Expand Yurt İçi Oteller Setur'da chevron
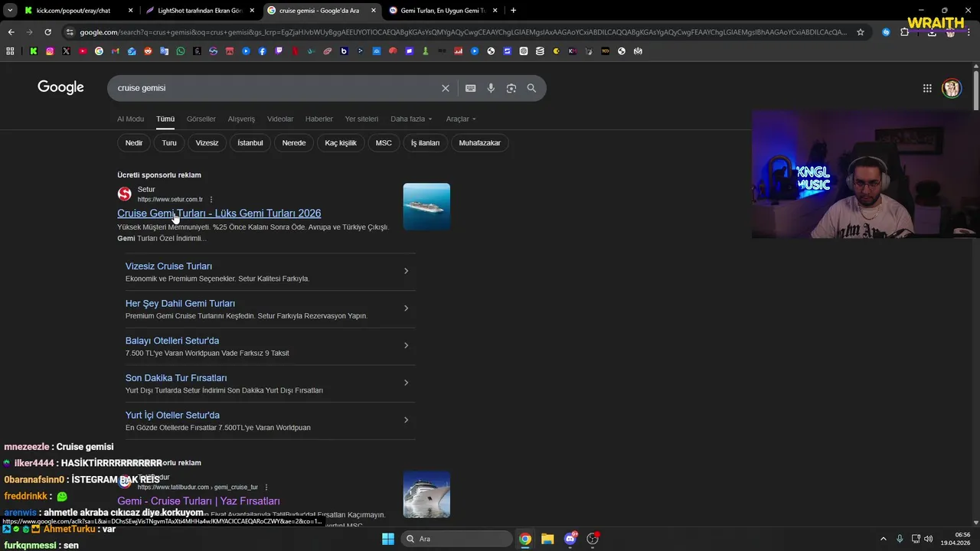This screenshot has width=980, height=551. coord(406,420)
